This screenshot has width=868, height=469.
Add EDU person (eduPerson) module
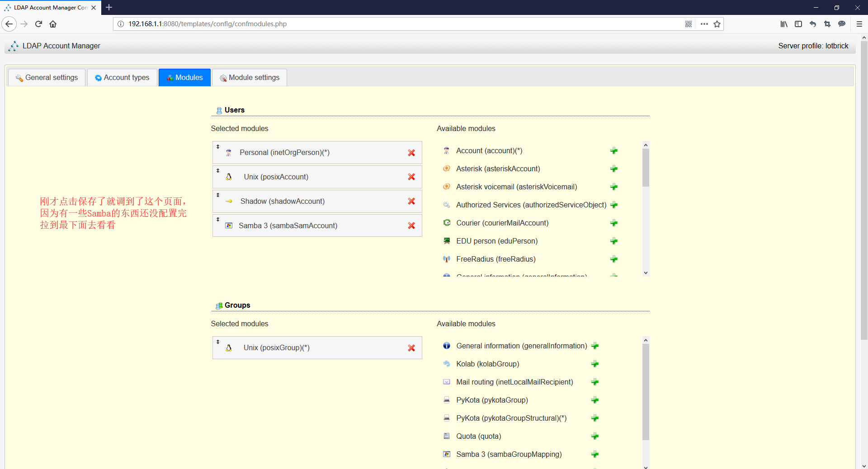tap(614, 241)
